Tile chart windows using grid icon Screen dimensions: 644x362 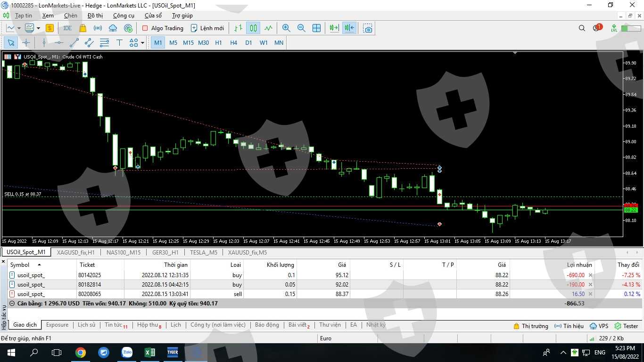tap(316, 28)
